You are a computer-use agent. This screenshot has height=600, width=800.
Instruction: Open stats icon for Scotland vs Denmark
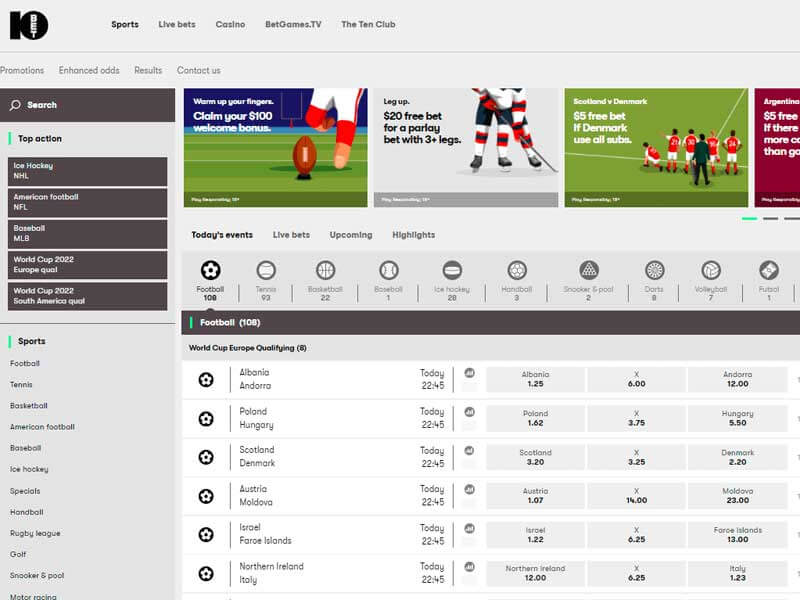[469, 451]
